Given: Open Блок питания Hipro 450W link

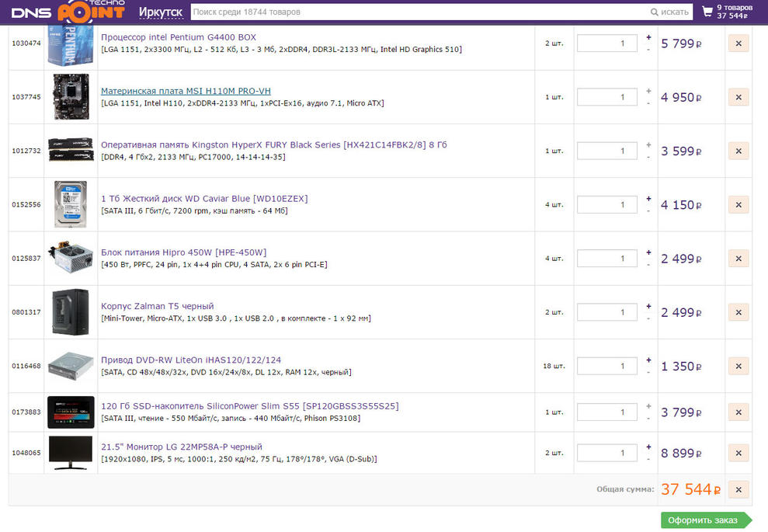Looking at the screenshot, I should pos(184,252).
